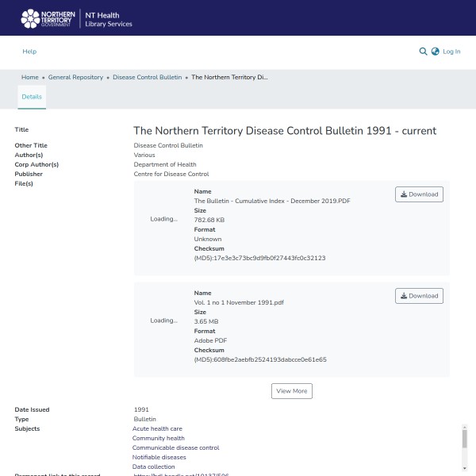Open the search magnifier icon

point(423,52)
